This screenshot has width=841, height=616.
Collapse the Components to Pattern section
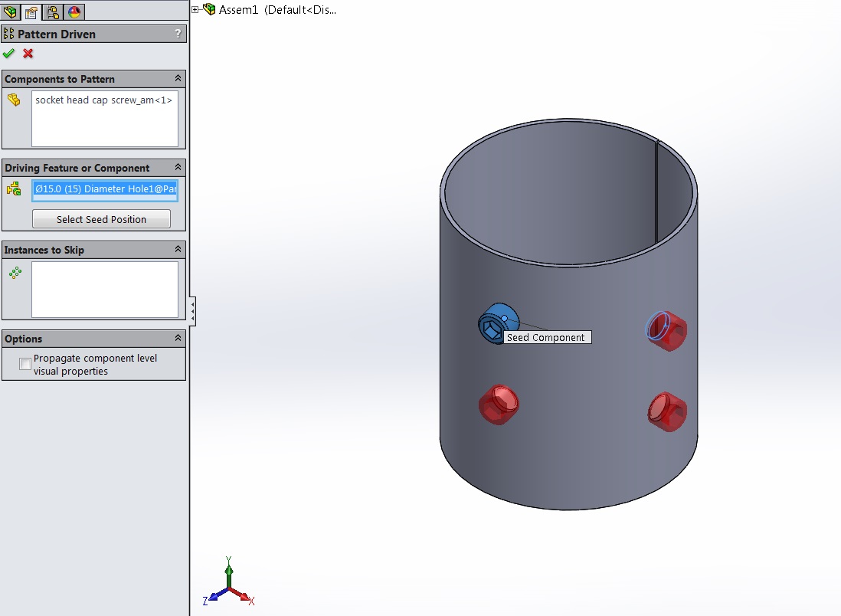pos(178,79)
